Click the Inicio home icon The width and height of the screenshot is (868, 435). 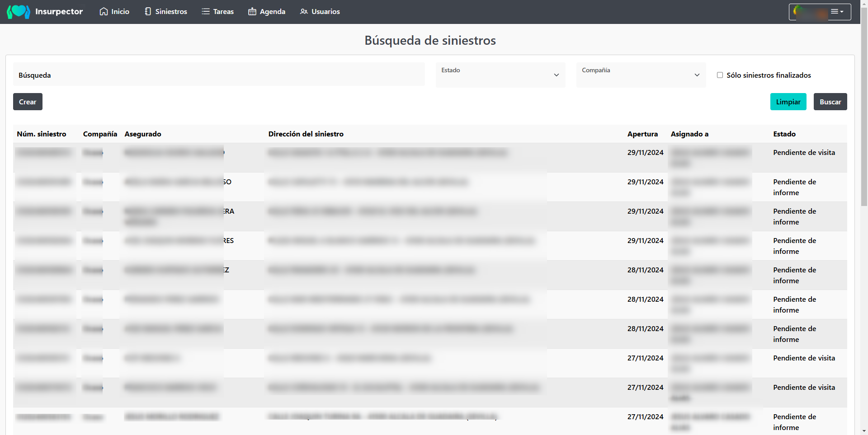tap(104, 12)
